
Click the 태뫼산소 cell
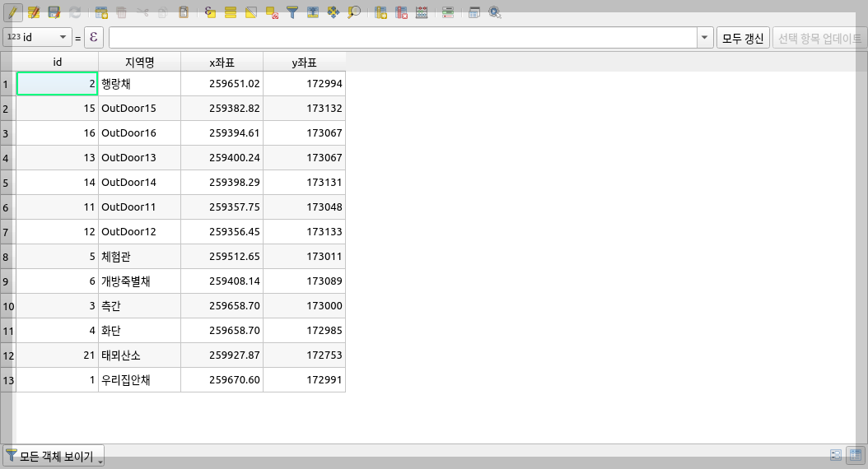coord(139,355)
